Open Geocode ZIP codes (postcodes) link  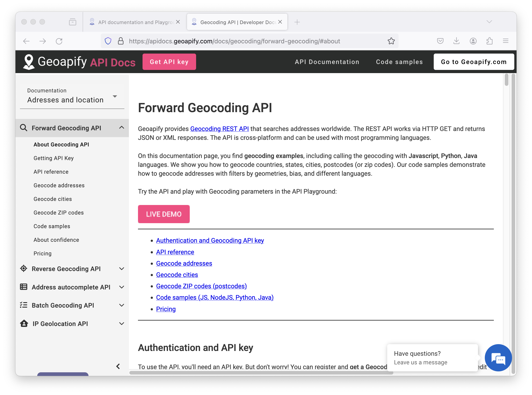201,286
